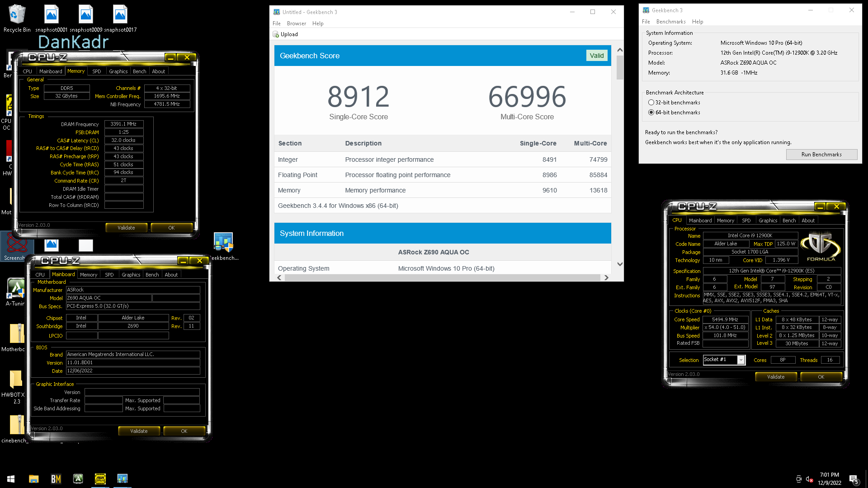This screenshot has height=488, width=868.
Task: Open Benchmarks menu in Geekbench 3 launcher
Action: click(671, 22)
